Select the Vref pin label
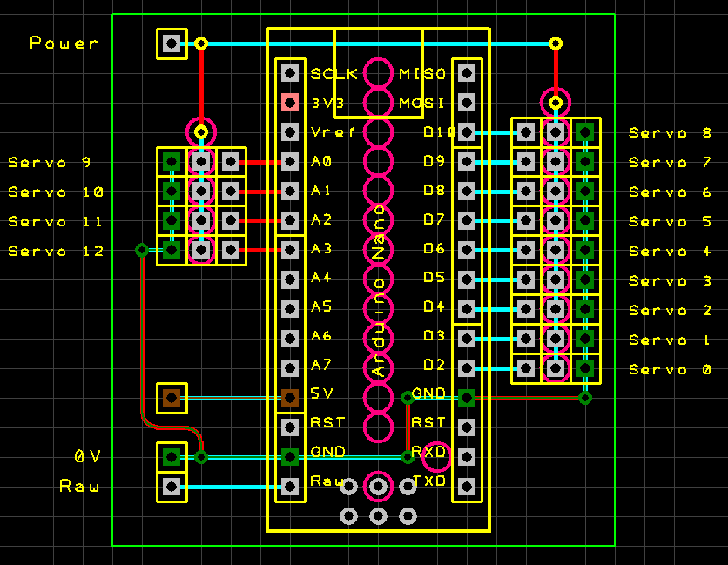 click(333, 132)
